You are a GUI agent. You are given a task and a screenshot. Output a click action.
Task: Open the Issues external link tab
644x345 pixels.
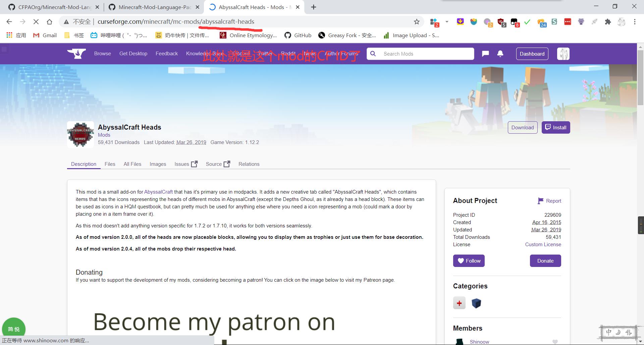186,164
